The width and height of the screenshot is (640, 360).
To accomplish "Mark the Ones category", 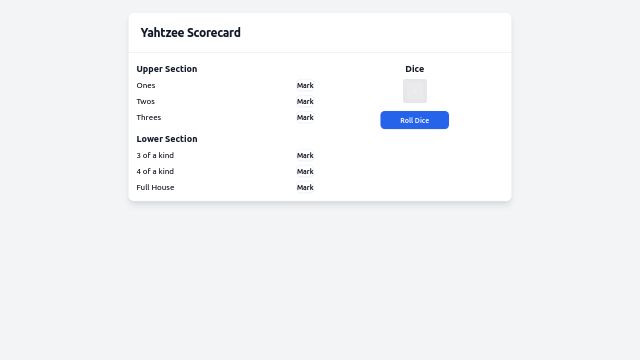I will (305, 85).
